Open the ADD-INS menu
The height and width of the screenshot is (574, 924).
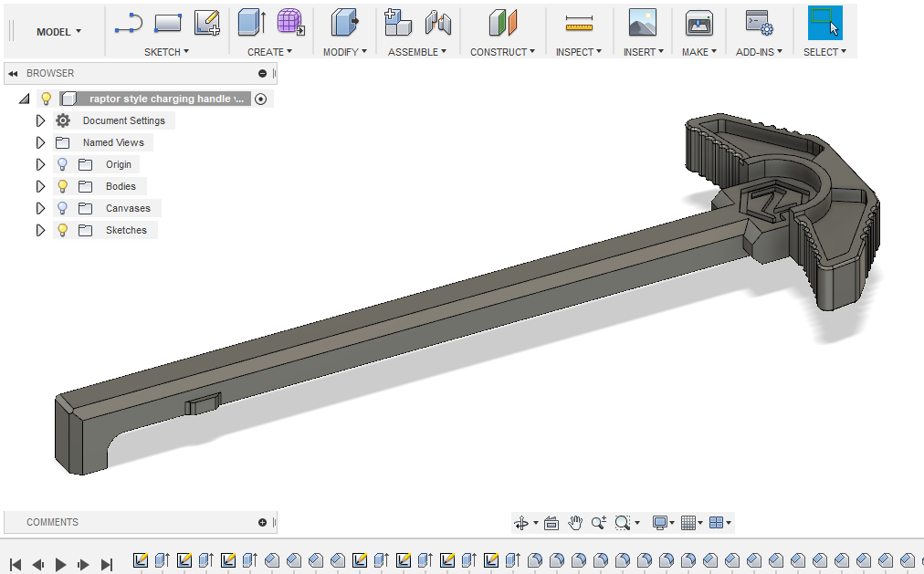[x=759, y=52]
